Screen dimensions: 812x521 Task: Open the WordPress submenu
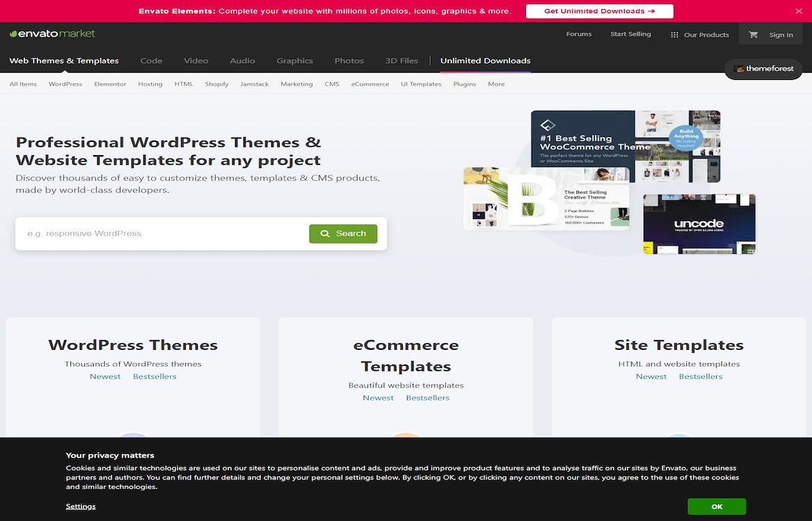click(x=65, y=84)
